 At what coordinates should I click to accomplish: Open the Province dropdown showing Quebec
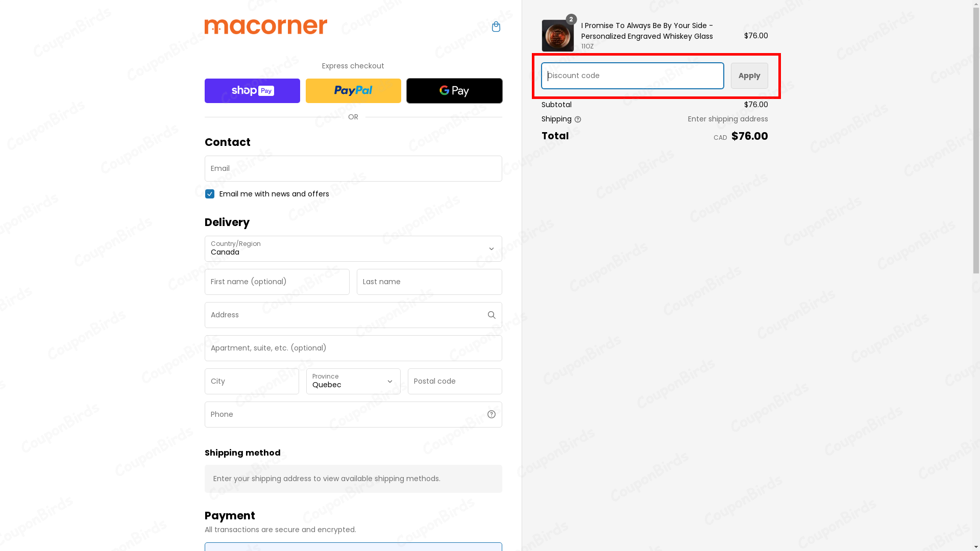click(x=353, y=381)
